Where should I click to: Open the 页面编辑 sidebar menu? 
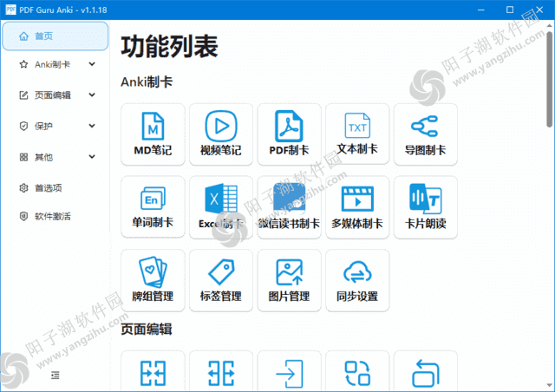pyautogui.click(x=55, y=95)
